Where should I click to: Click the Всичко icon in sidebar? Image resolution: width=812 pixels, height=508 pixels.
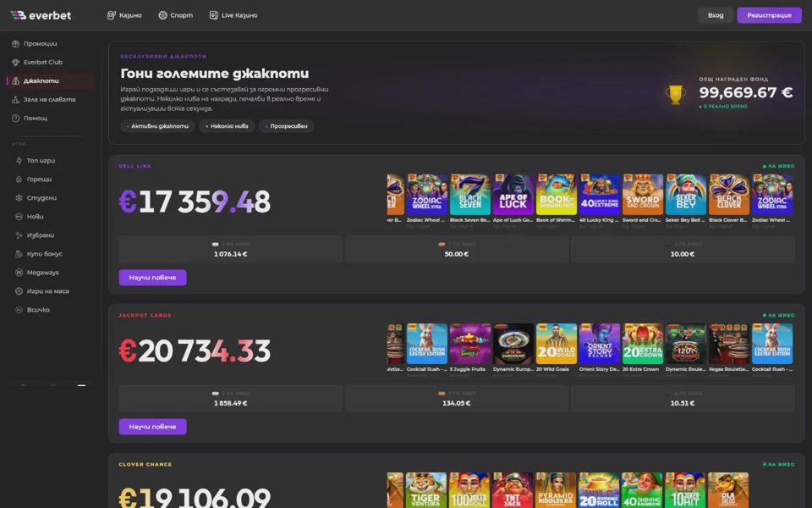click(19, 310)
